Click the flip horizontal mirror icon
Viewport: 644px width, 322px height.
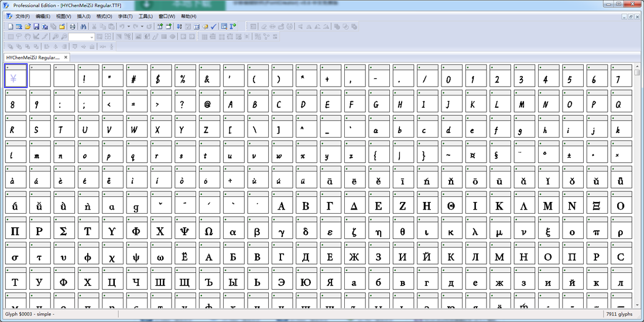click(309, 26)
